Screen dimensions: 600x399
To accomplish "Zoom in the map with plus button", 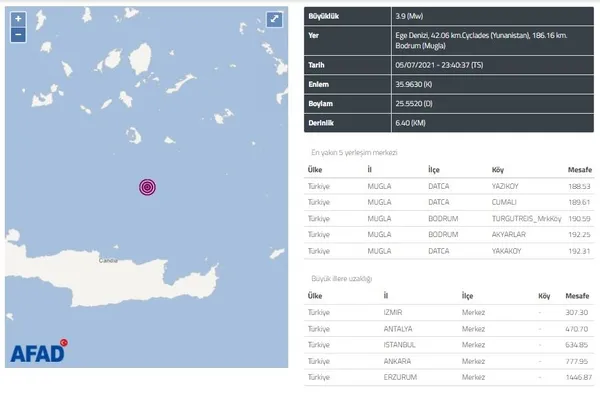I will (18, 19).
